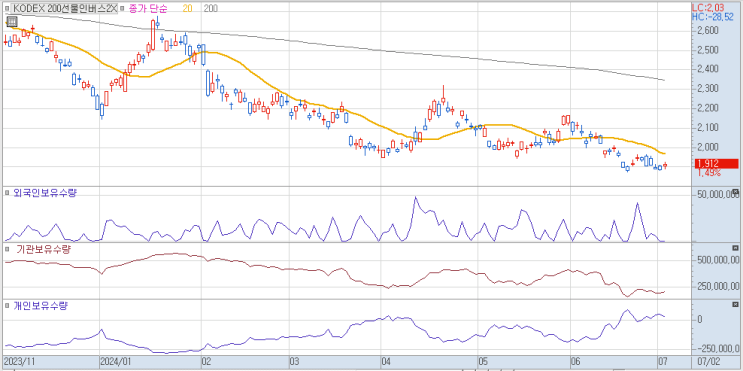The width and height of the screenshot is (743, 371).
Task: Click the square marker before 개인보유수량
Action: pyautogui.click(x=7, y=306)
